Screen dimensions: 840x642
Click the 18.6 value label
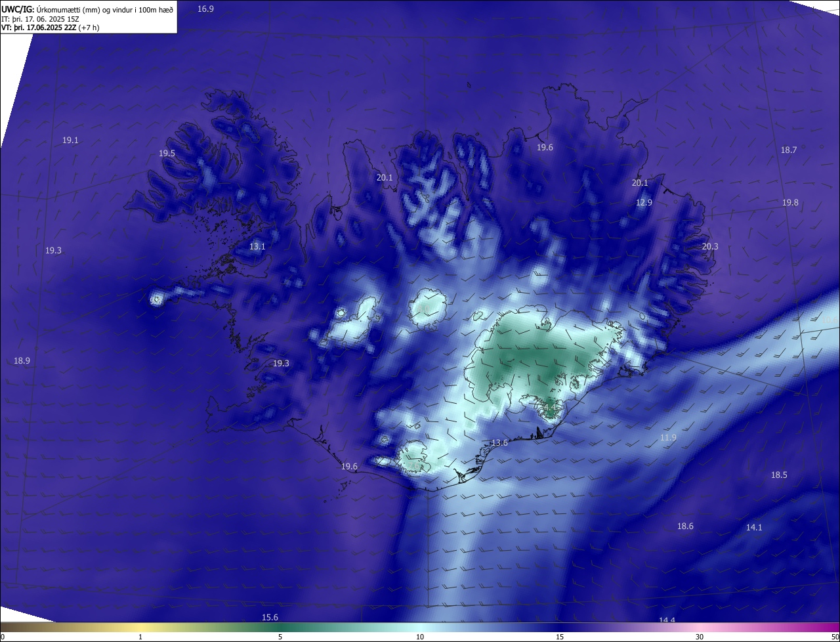[x=685, y=526]
